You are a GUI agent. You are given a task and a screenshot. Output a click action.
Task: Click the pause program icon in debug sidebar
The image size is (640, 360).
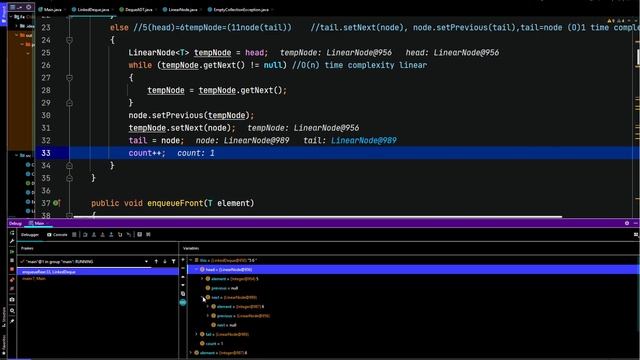coord(12,260)
